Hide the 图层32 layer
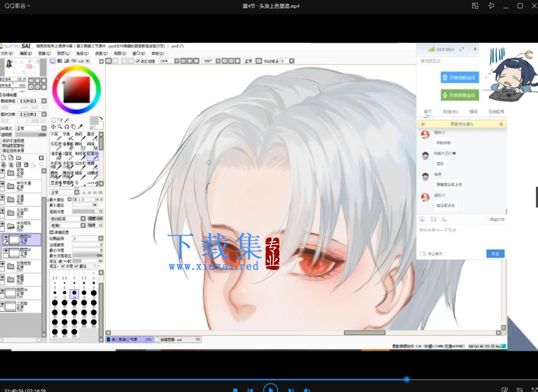 coord(6,251)
